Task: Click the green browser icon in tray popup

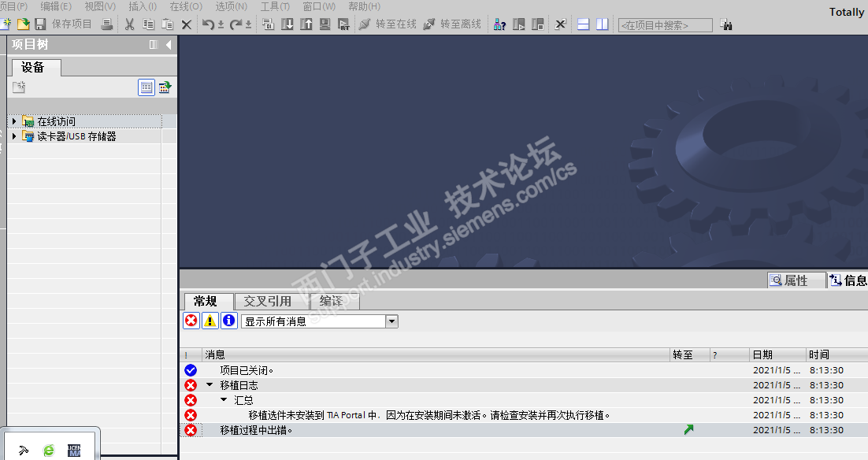Action: [x=49, y=450]
